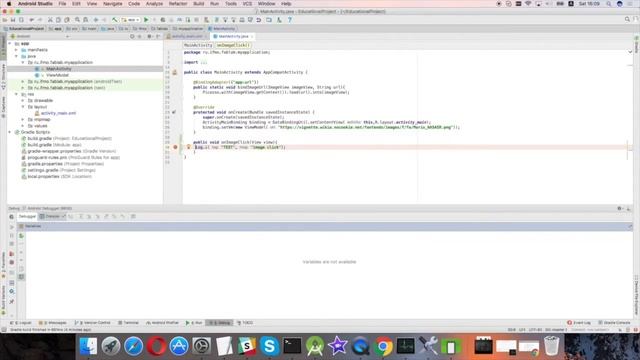
Task: Click the Make Project hammer icon
Action: [115, 20]
